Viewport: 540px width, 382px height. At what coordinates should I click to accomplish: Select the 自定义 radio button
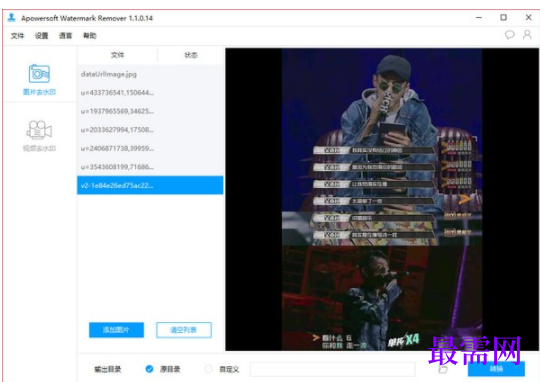[x=208, y=369]
